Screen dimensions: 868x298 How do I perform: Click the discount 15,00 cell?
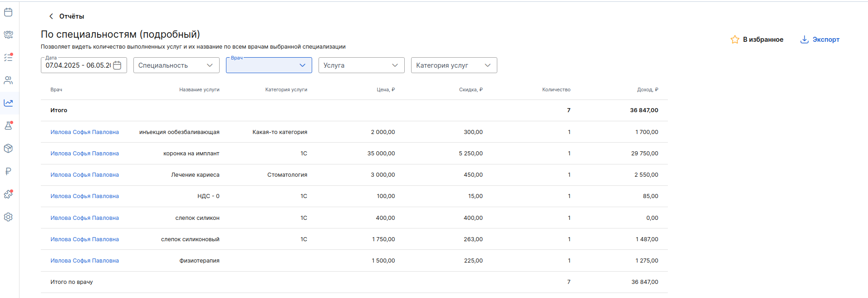(476, 196)
